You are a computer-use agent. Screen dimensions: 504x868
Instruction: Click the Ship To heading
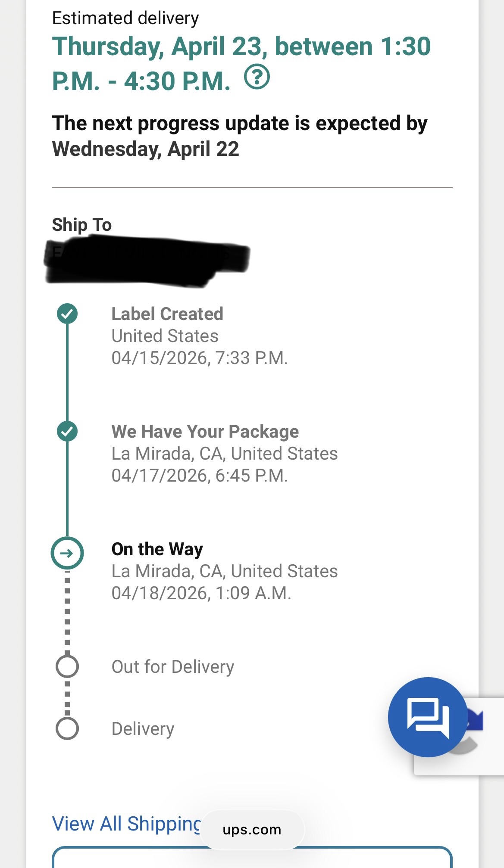pyautogui.click(x=82, y=225)
